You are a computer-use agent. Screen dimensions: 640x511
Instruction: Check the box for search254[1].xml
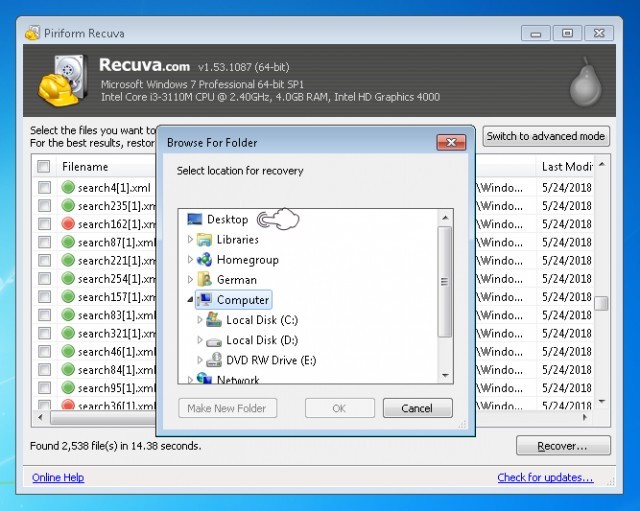point(44,278)
